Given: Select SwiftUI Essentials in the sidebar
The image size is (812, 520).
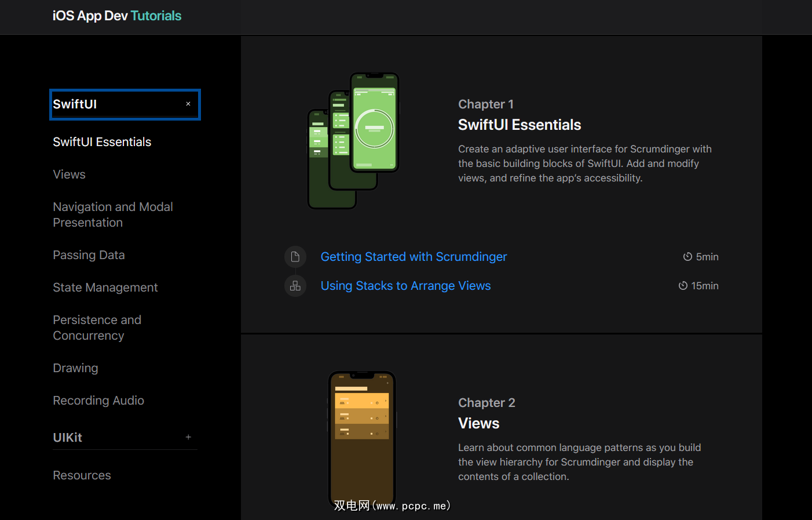Looking at the screenshot, I should [102, 142].
